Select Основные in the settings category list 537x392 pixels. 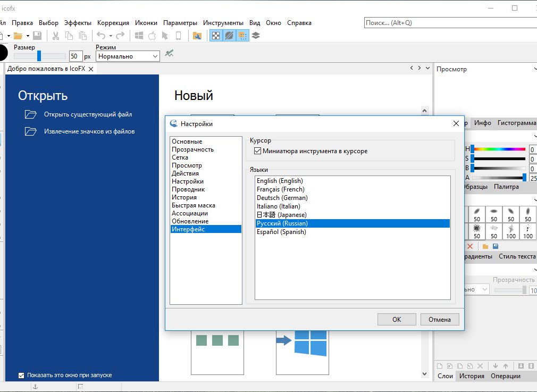206,141
